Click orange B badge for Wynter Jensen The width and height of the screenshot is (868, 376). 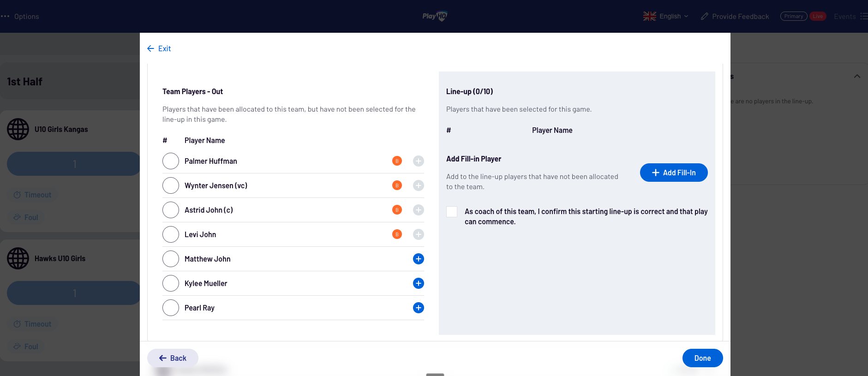point(397,185)
